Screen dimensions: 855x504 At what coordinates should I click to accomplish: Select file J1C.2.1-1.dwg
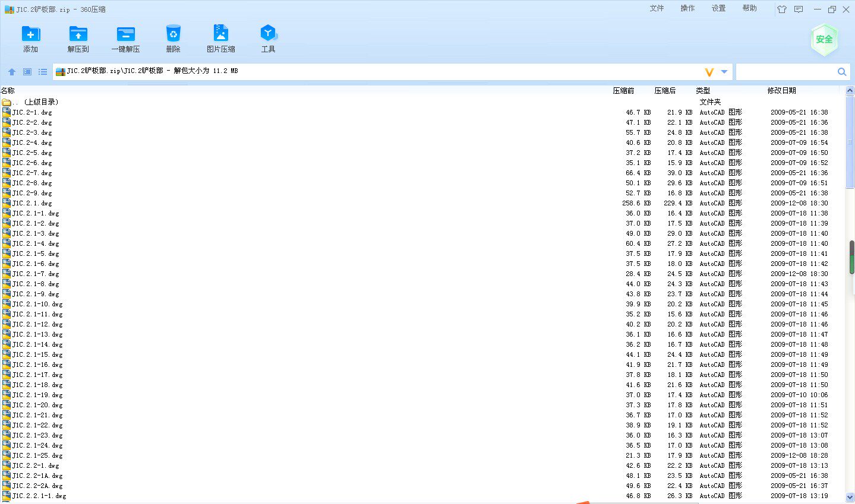[x=422, y=213]
